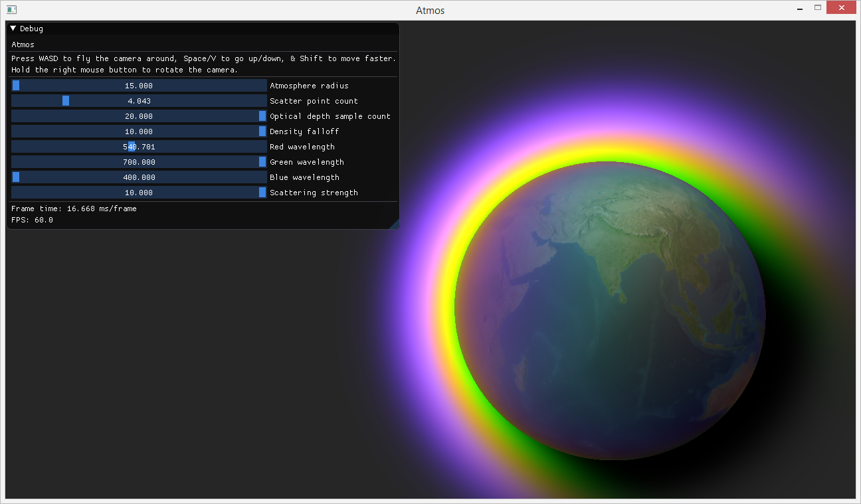Click the 'FPS: 60.0' readout
Viewport: 861px width, 504px height.
point(32,220)
